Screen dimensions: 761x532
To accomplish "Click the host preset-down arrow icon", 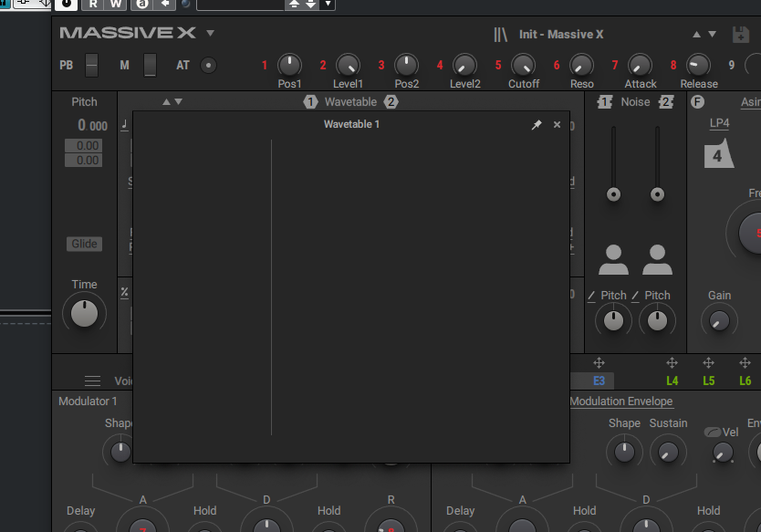I will coord(310,5).
